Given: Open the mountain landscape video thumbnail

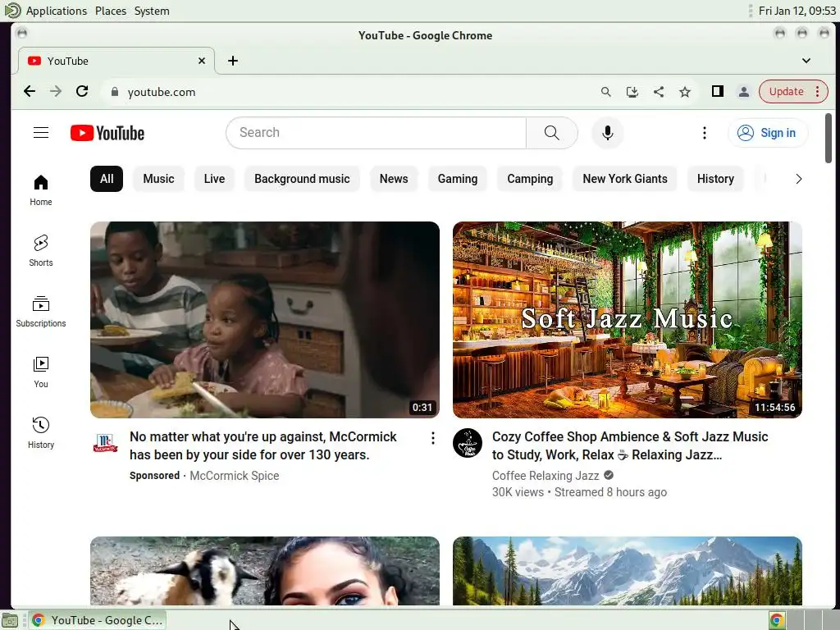Looking at the screenshot, I should (x=628, y=571).
